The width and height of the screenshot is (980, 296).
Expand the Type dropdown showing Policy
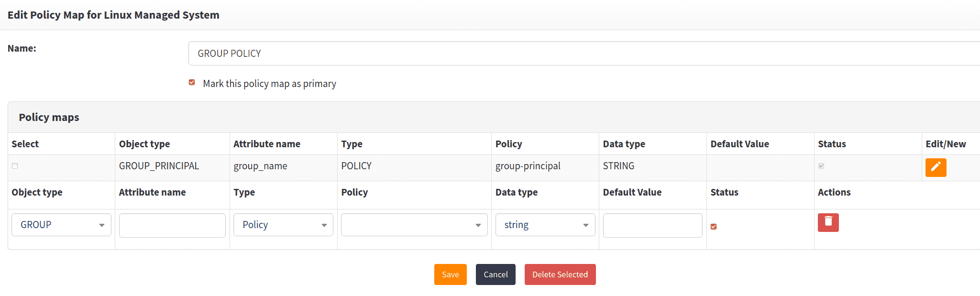click(283, 225)
